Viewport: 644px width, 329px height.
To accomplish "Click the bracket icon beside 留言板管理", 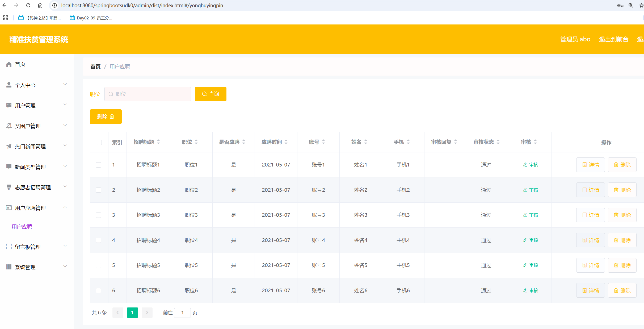I will (x=9, y=247).
